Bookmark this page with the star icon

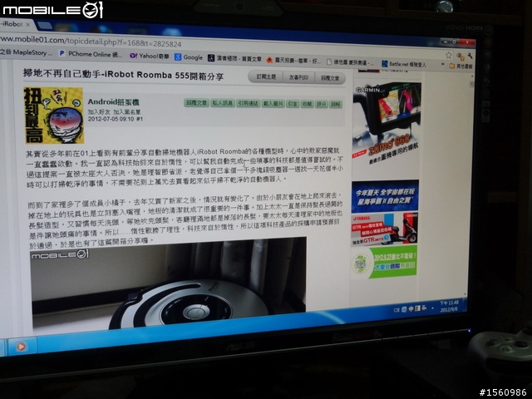449,55
